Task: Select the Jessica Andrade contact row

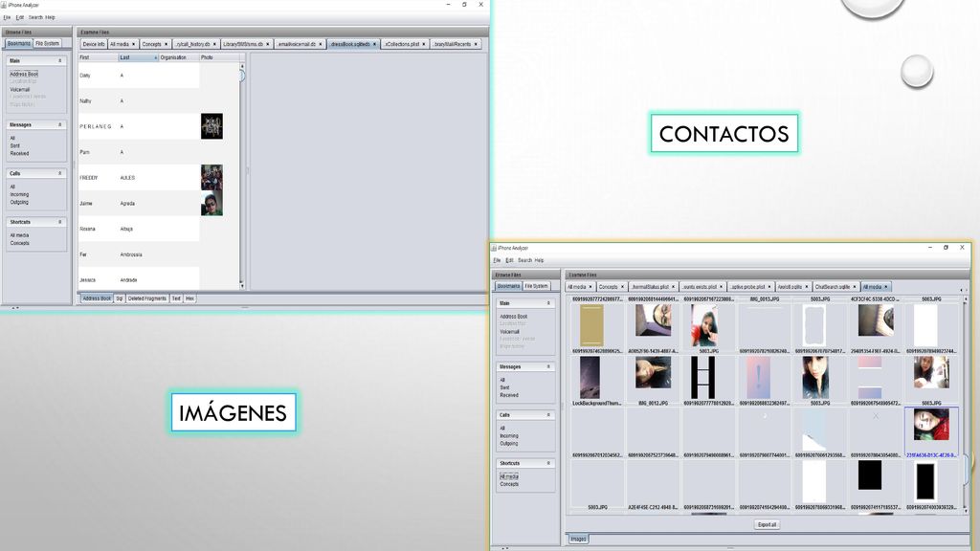Action: pos(139,280)
